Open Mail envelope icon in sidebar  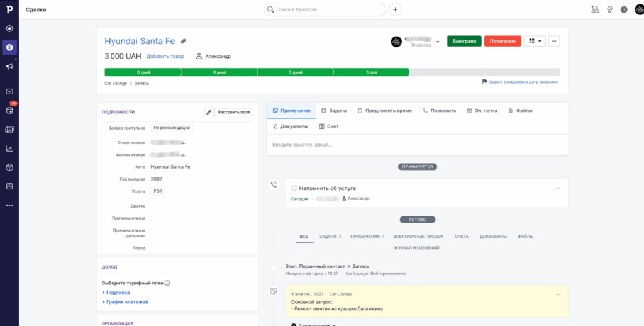[x=9, y=92]
